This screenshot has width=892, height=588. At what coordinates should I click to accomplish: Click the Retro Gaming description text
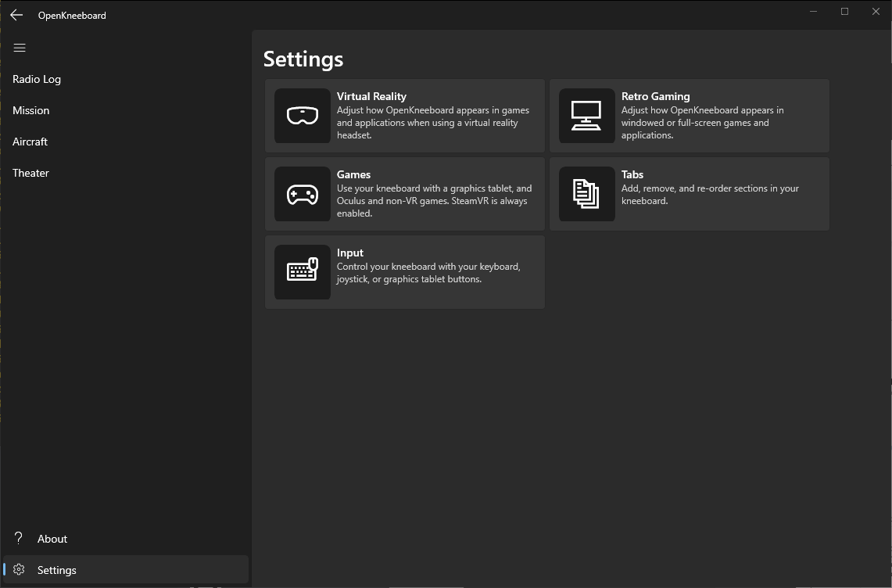tap(702, 123)
